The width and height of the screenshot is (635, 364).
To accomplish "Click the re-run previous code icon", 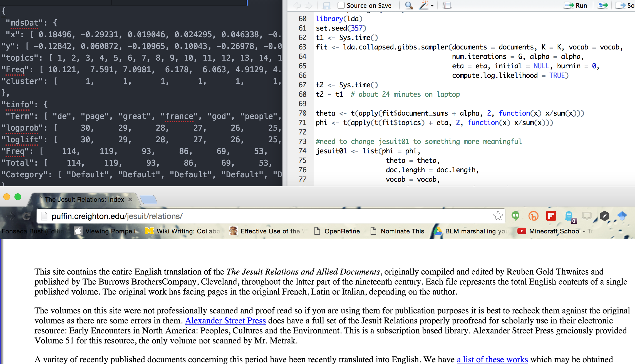I will (603, 5).
